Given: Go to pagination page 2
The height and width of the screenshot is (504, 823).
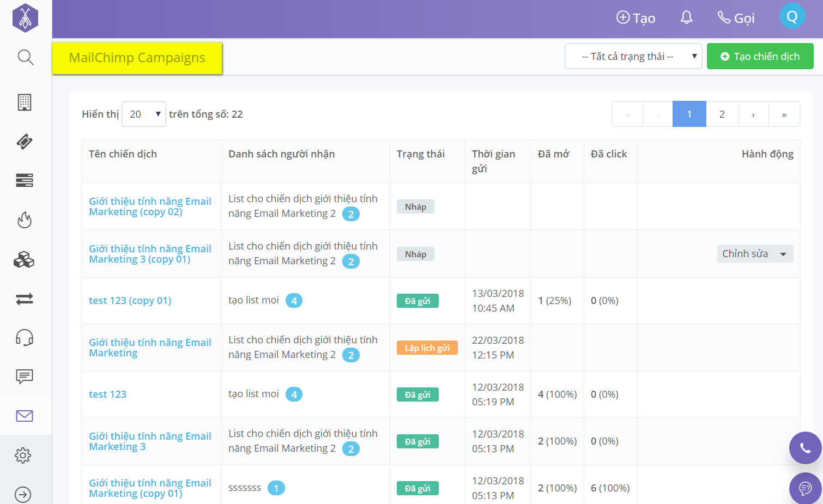Looking at the screenshot, I should [x=722, y=114].
